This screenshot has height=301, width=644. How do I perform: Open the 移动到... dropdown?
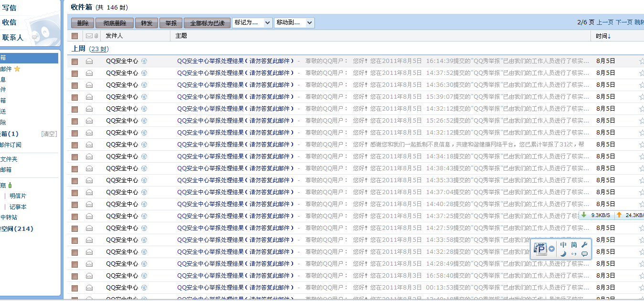tap(294, 22)
